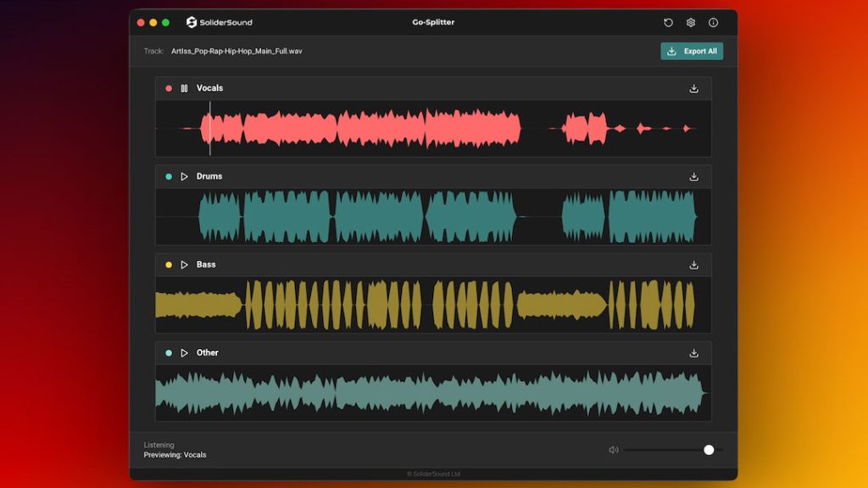This screenshot has width=868, height=488.
Task: Toggle the teal Drums color dot
Action: [169, 176]
